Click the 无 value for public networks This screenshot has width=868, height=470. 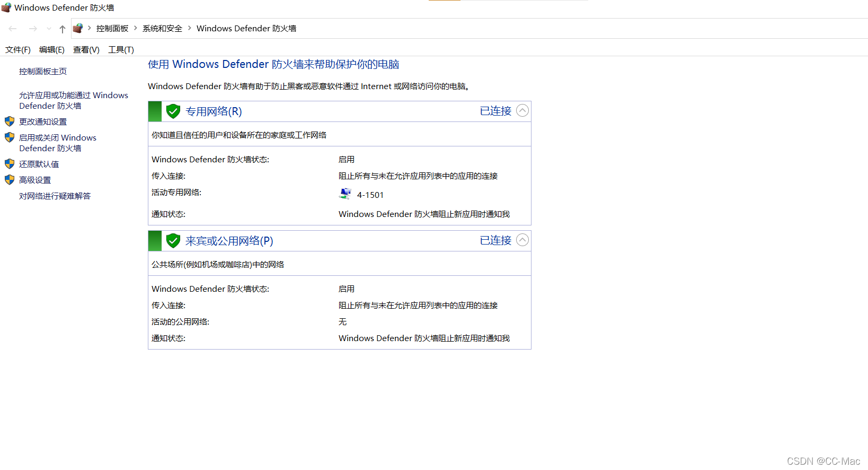point(343,321)
